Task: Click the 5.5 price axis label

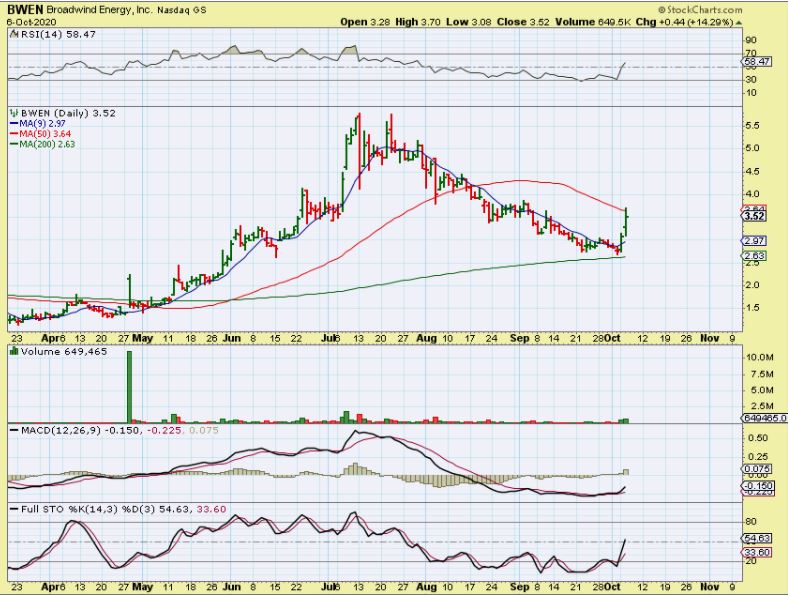Action: pyautogui.click(x=752, y=126)
